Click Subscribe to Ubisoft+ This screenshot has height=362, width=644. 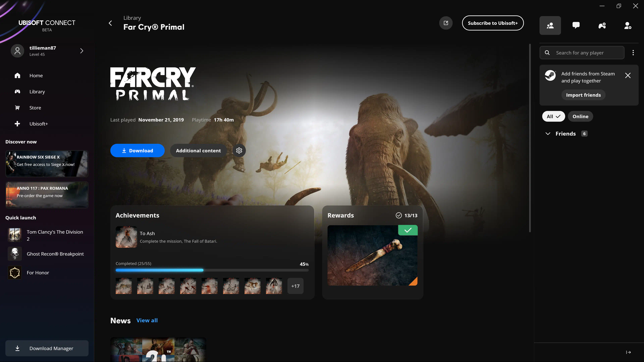tap(493, 23)
